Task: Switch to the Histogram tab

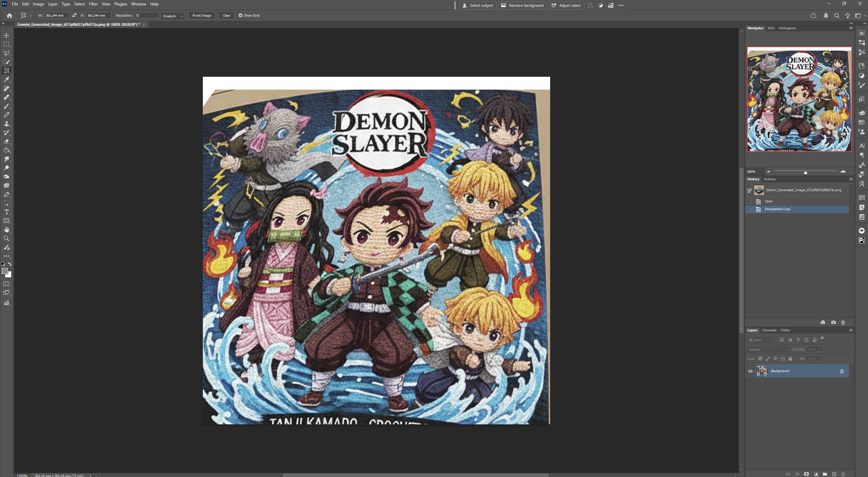Action: pyautogui.click(x=787, y=28)
